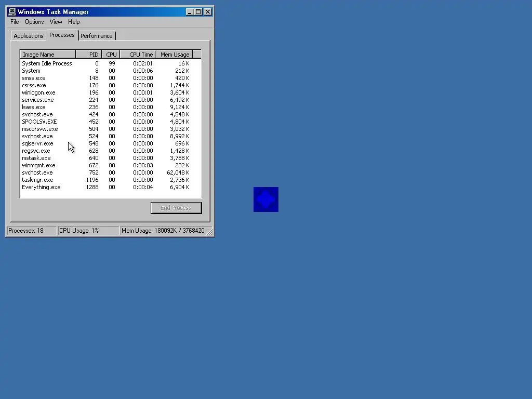Select the smss.exe process
Viewport: 532px width, 399px height.
pos(111,78)
